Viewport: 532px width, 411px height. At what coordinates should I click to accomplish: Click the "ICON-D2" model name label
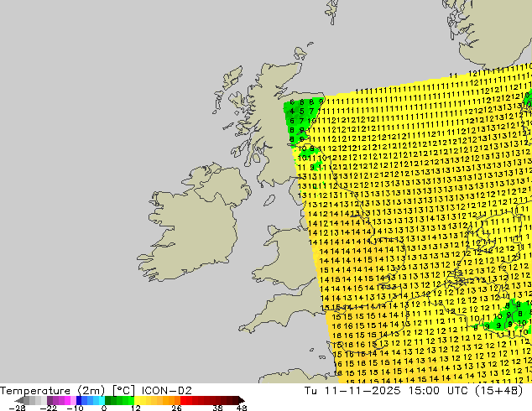tap(167, 391)
